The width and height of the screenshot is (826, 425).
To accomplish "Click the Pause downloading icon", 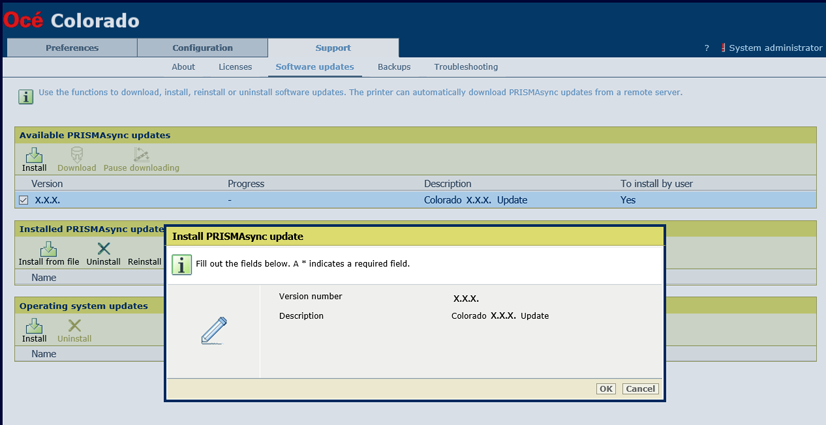I will click(x=141, y=155).
